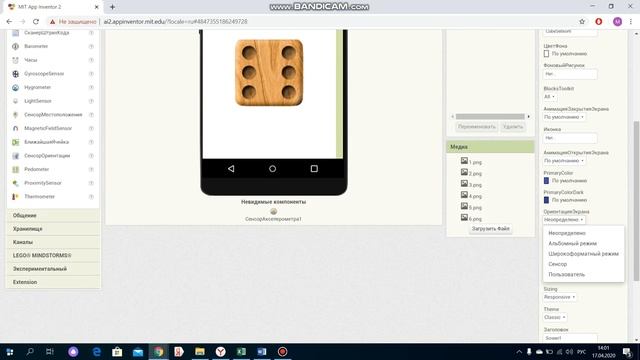Image resolution: width=640 pixels, height=360 pixels.
Task: Open the Sizing Responsive dropdown
Action: (x=560, y=297)
